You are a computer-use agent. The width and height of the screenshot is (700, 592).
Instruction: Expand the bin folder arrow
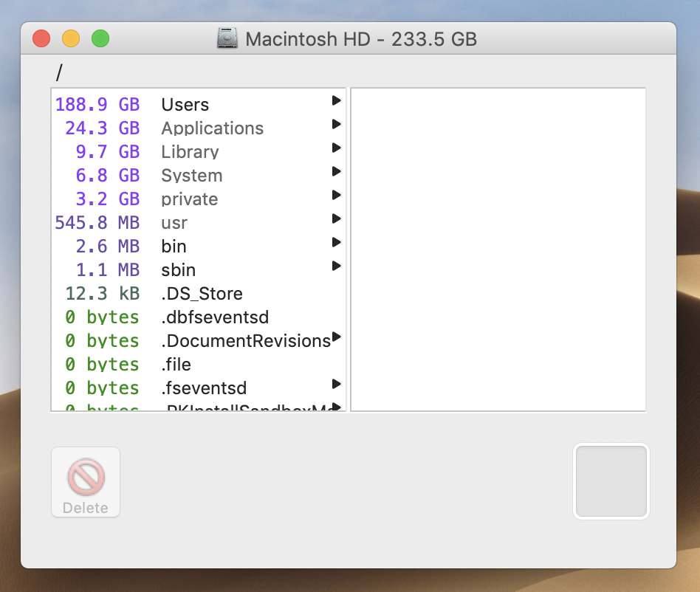tap(337, 242)
